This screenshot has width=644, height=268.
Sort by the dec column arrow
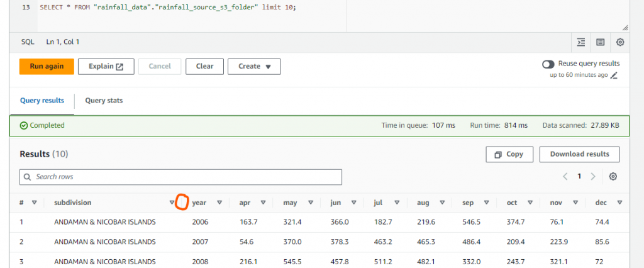click(619, 203)
